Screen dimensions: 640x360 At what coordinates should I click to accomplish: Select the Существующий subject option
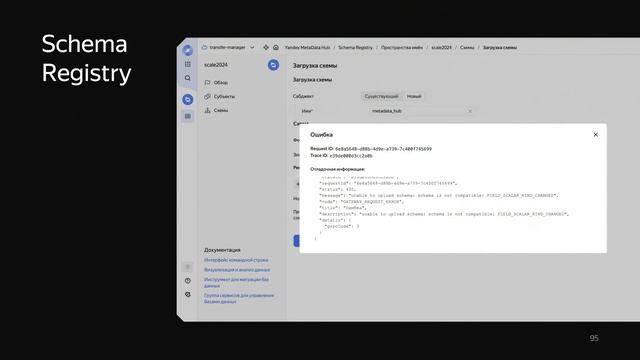pos(381,96)
